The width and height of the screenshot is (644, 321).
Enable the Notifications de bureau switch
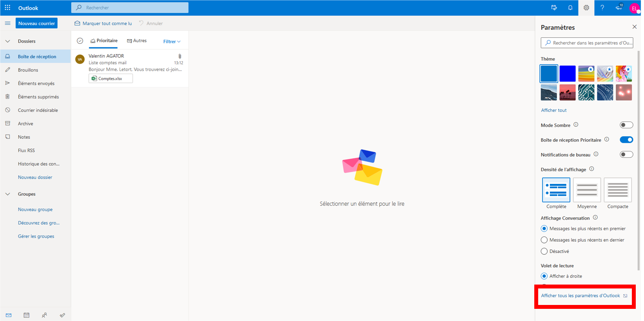pyautogui.click(x=626, y=154)
